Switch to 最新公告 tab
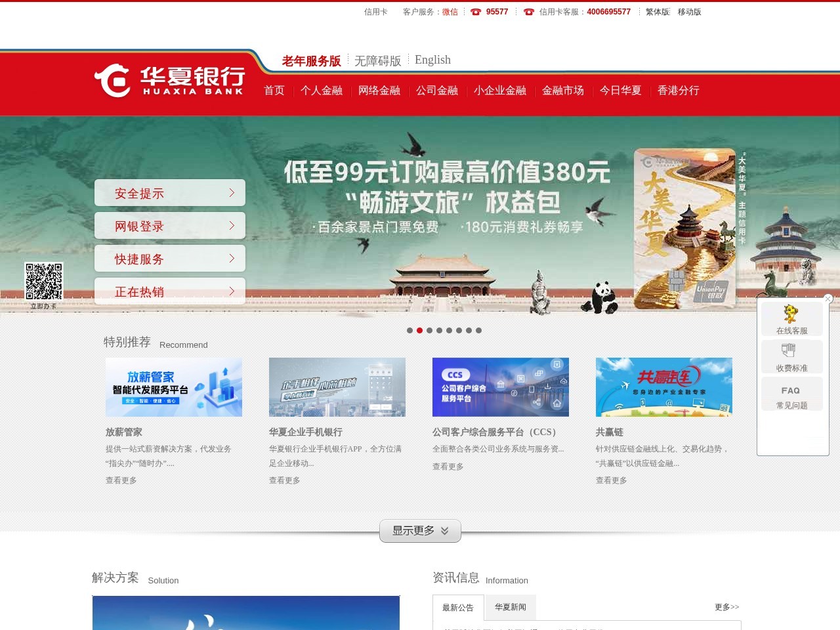Image resolution: width=840 pixels, height=630 pixels. [x=458, y=608]
